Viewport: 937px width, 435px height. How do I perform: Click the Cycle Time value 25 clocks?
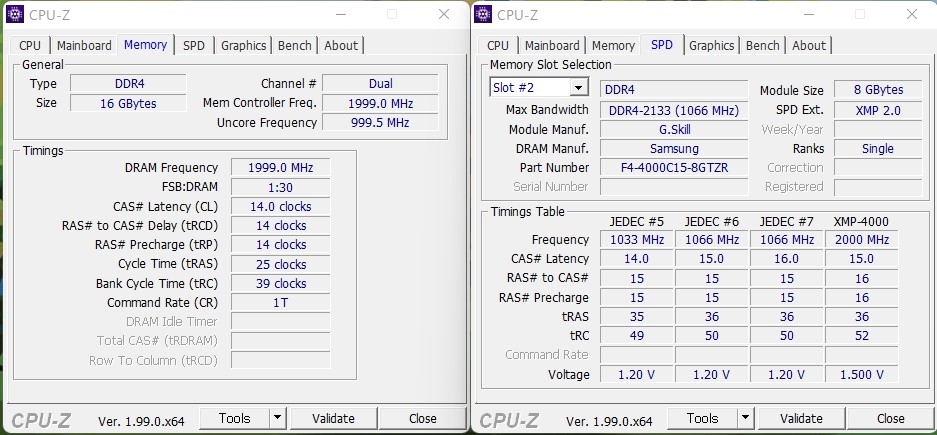280,264
